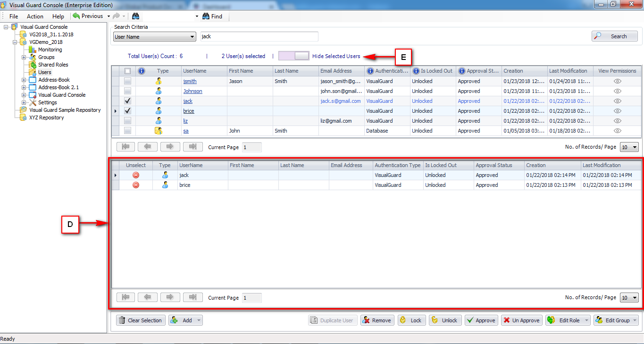Viewport: 644px width, 344px height.
Task: Click the Visual Guard Sample Repository icon
Action: (24, 110)
